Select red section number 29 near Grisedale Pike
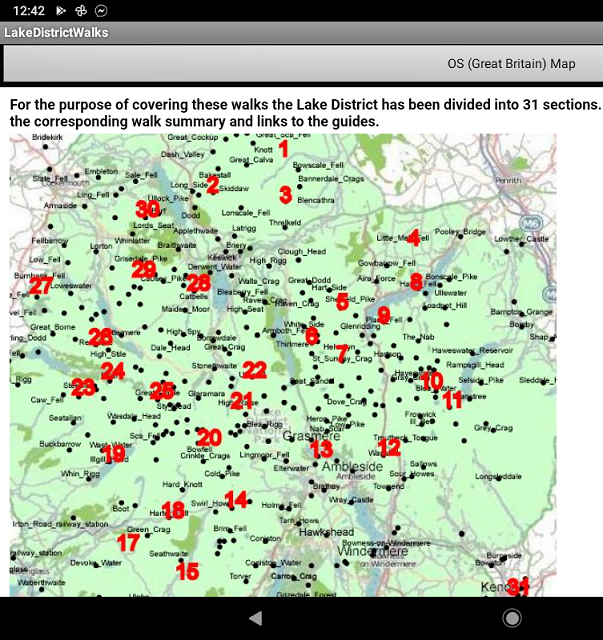603x640 pixels. [144, 270]
